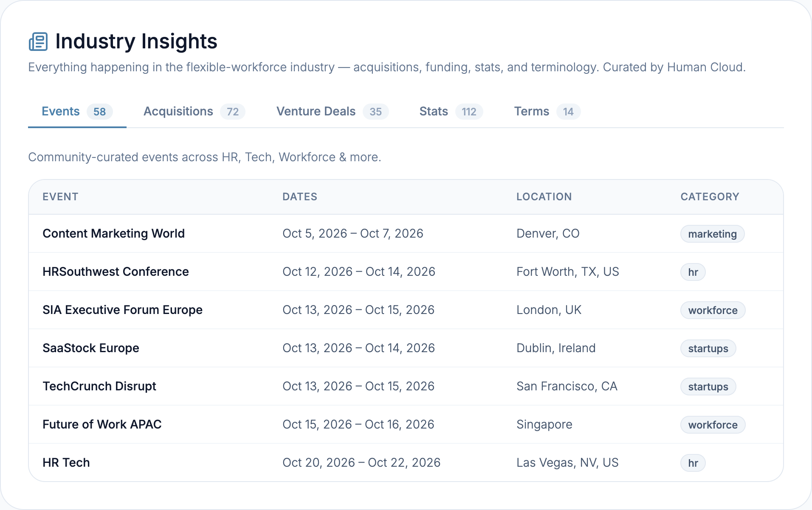812x510 pixels.
Task: Click the Dublin, Ireland location cell
Action: click(556, 348)
